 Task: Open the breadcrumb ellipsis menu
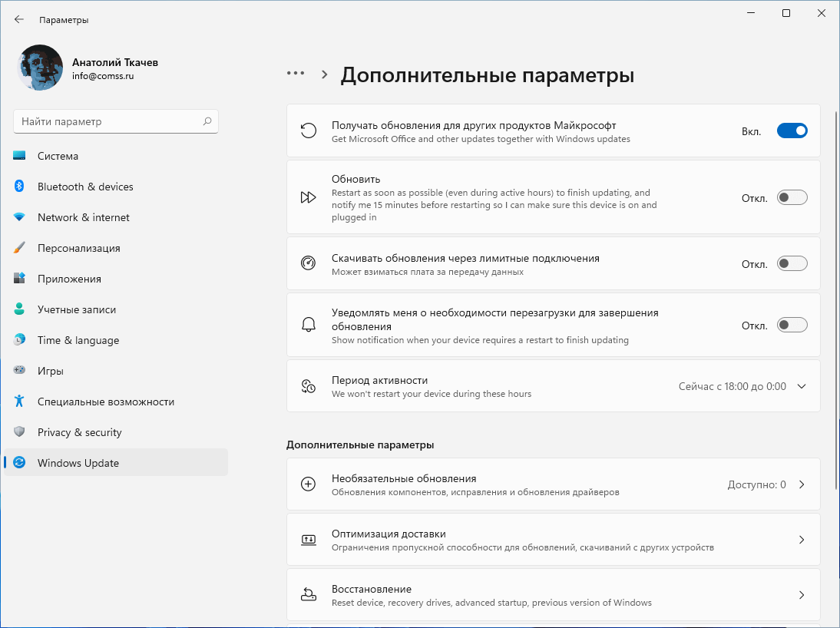tap(296, 74)
